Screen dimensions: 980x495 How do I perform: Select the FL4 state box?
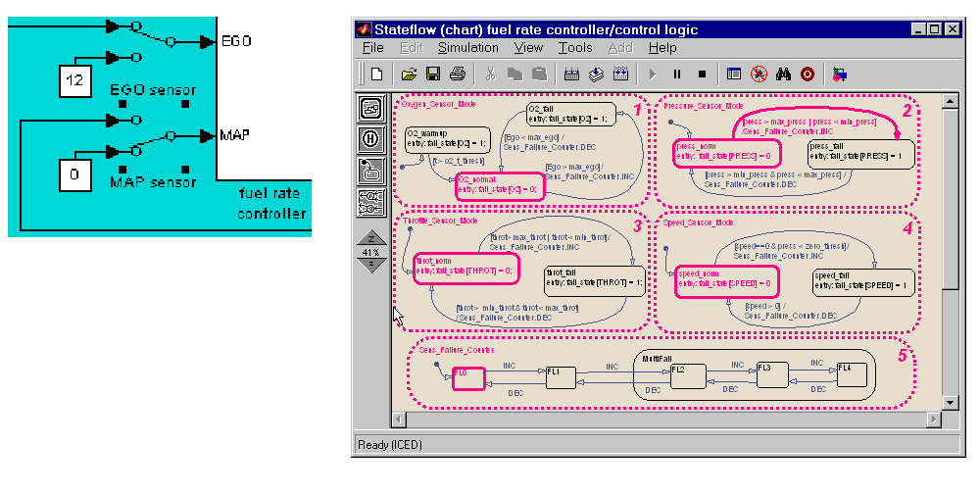[x=852, y=374]
